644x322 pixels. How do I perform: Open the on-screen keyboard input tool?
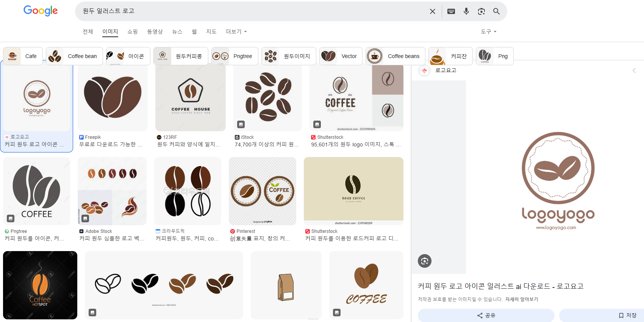click(x=451, y=11)
